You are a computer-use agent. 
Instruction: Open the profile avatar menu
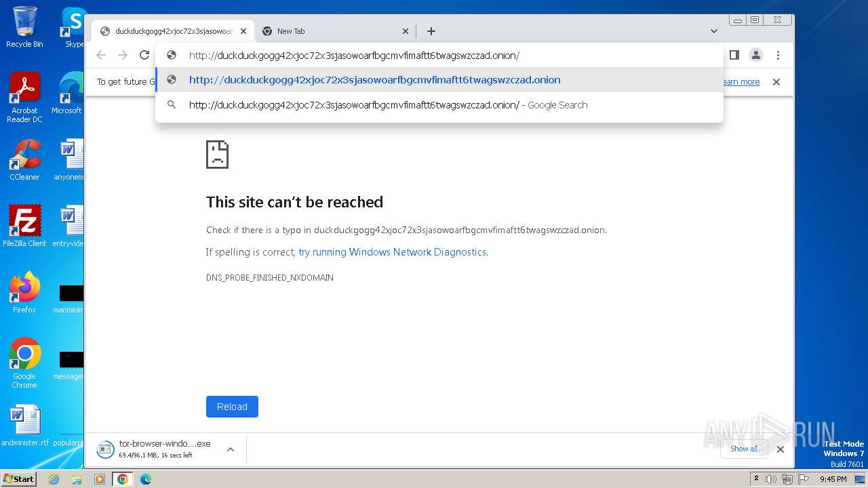point(756,55)
